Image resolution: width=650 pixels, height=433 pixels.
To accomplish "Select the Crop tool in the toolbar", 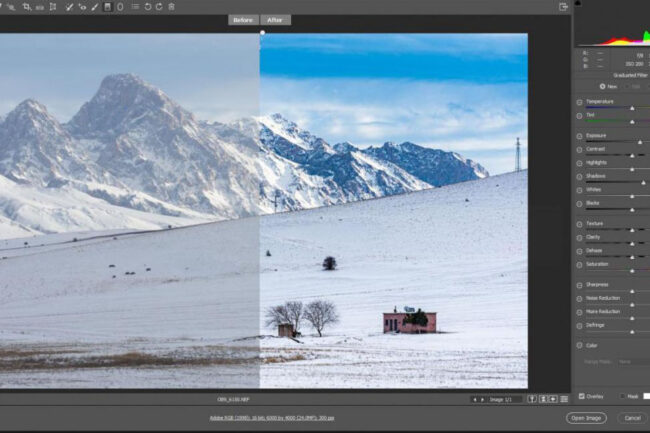I will [x=26, y=7].
